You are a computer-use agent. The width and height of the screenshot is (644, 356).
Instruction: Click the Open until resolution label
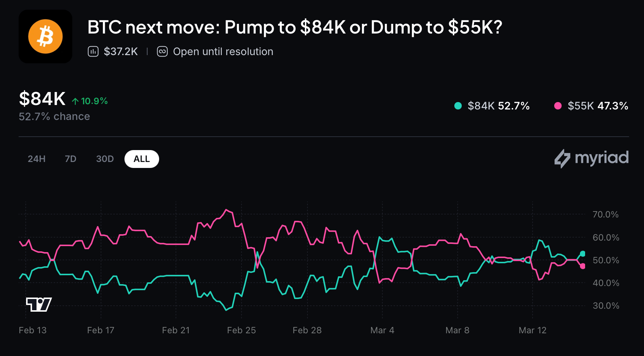[223, 51]
